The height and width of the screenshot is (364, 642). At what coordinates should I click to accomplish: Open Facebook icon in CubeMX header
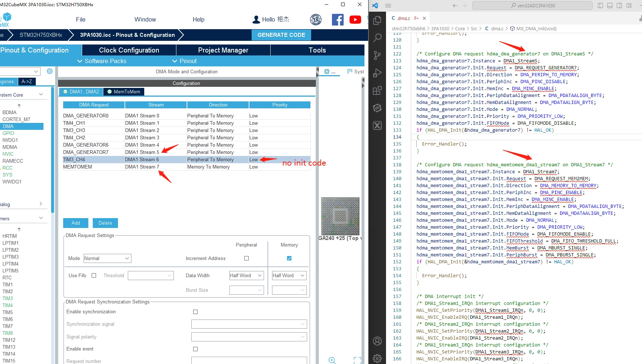[x=338, y=20]
